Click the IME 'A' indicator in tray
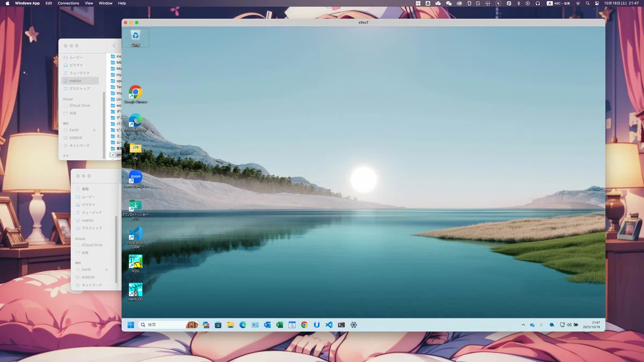 pos(541,325)
